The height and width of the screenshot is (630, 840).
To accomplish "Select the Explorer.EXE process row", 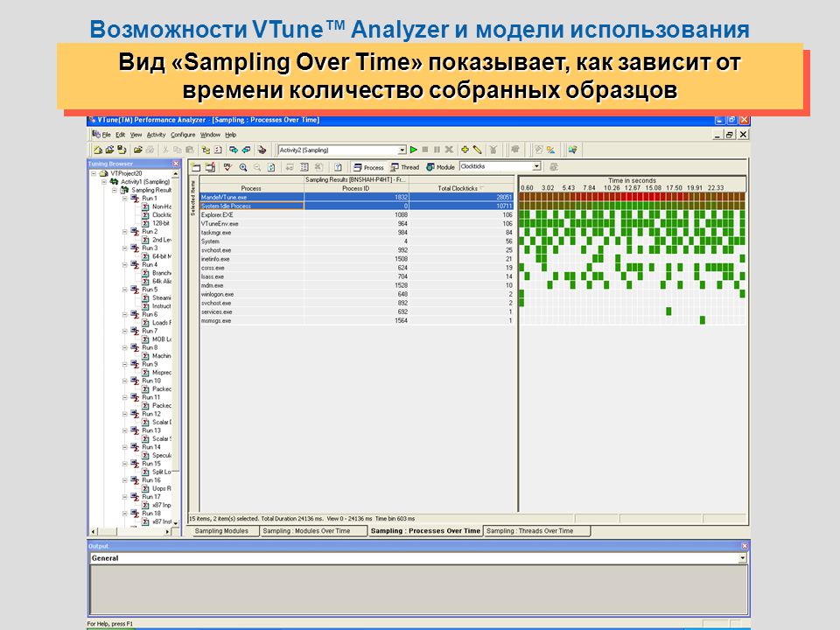I will click(x=356, y=215).
